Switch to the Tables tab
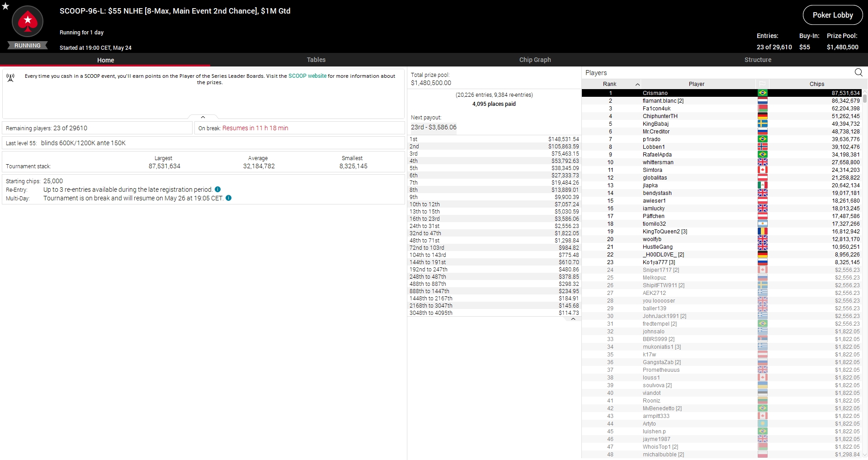Viewport: 868px width, 460px height. pos(316,60)
